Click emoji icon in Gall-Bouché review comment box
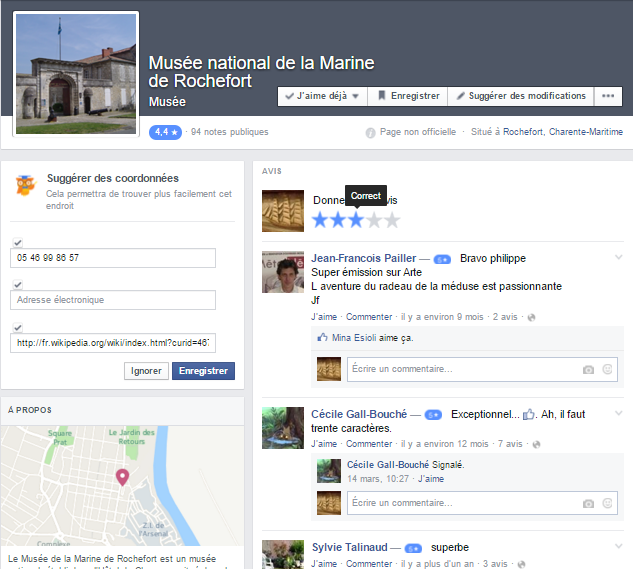This screenshot has width=633, height=569. pos(607,503)
